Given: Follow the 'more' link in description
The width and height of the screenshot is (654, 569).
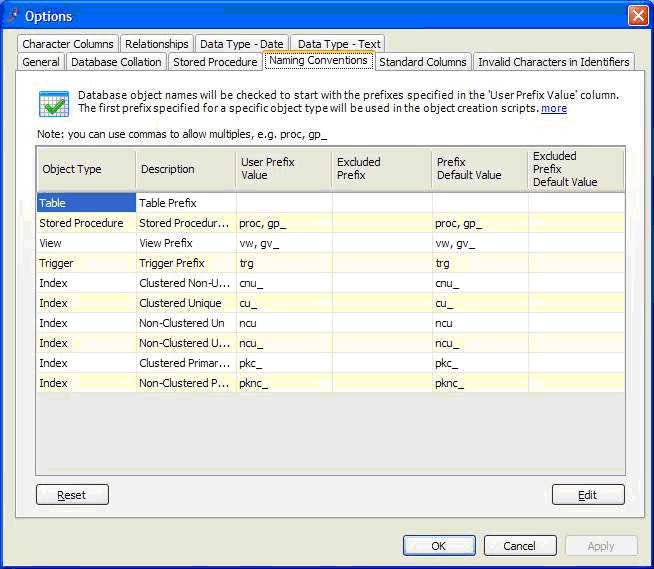Looking at the screenshot, I should pos(553,108).
